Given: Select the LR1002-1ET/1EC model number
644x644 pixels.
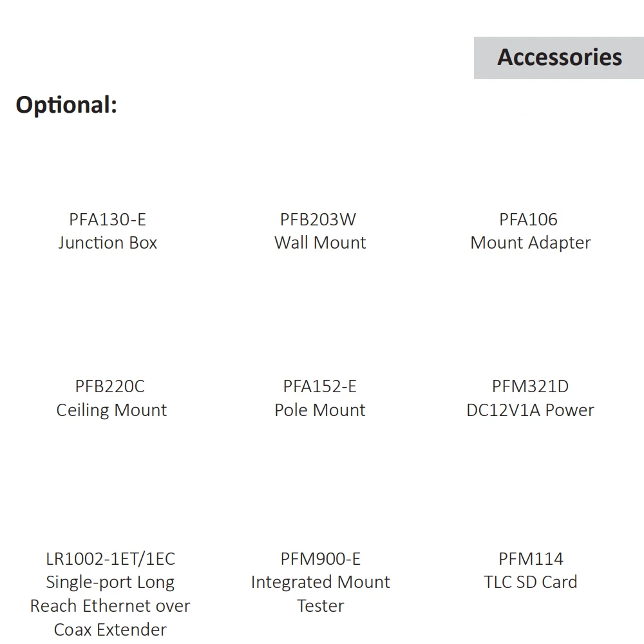Looking at the screenshot, I should (111, 558).
